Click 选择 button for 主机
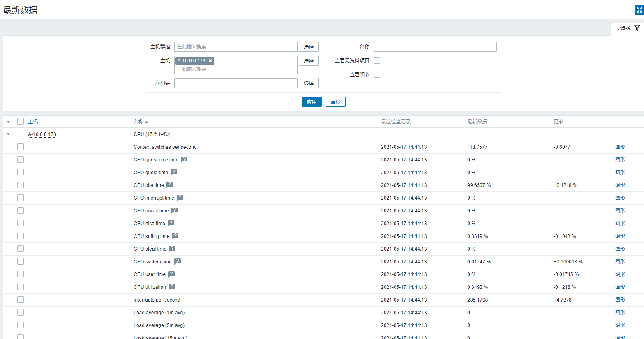 click(309, 61)
